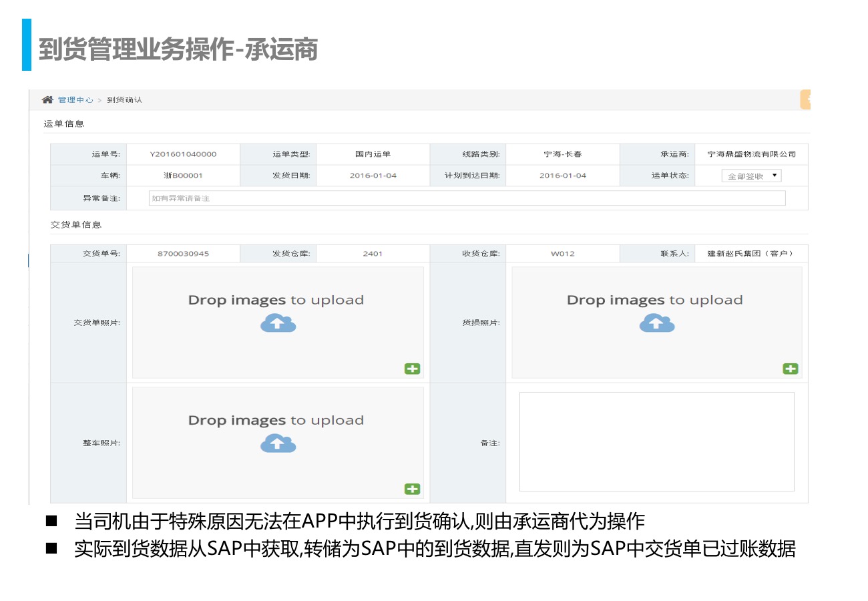The width and height of the screenshot is (868, 601).
Task: Click the 到货确认 breadcrumb item
Action: click(x=124, y=99)
